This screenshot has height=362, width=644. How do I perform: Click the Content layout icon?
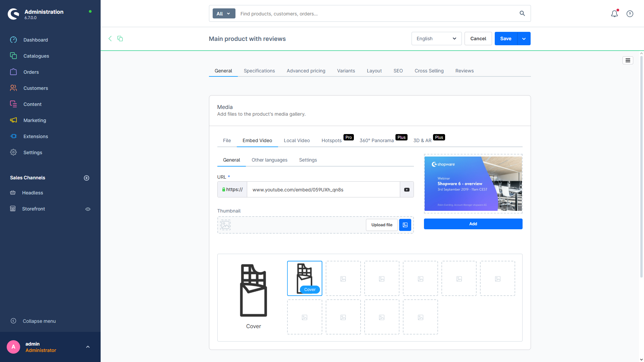pyautogui.click(x=13, y=104)
